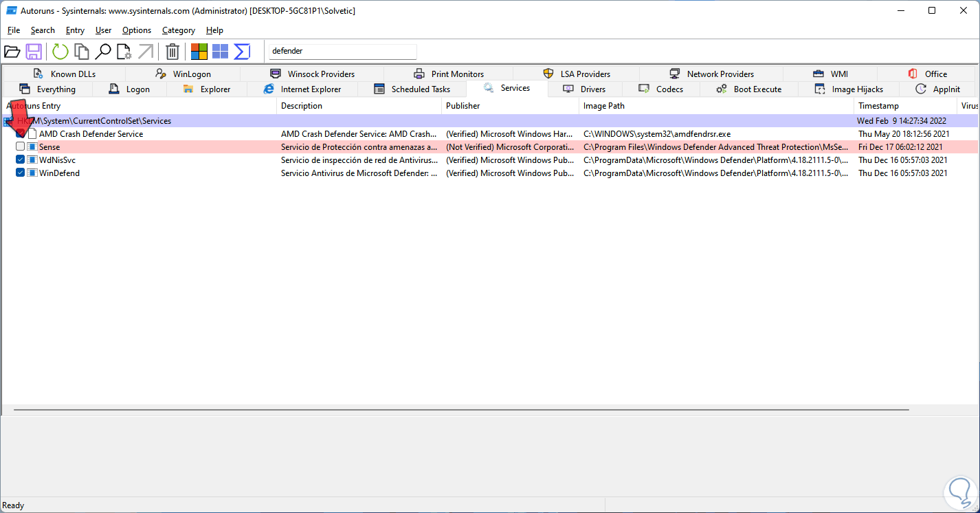Click the trash can Delete icon
Image resolution: width=980 pixels, height=513 pixels.
[172, 52]
